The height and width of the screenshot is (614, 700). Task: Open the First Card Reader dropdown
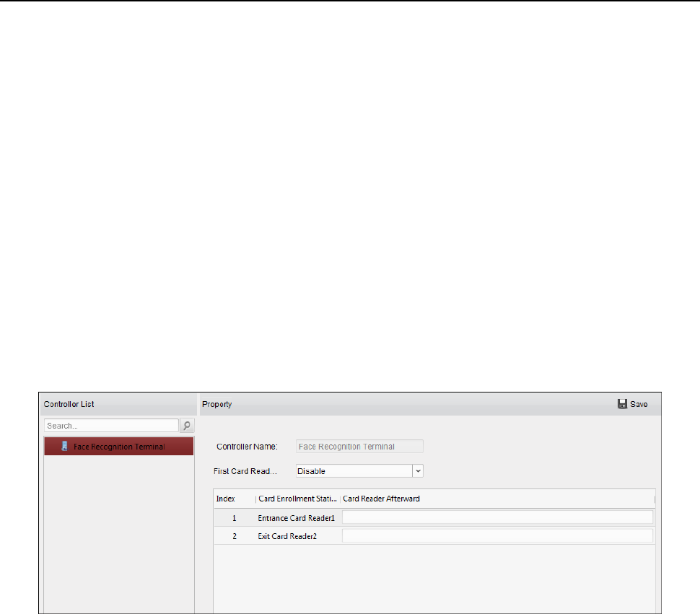pos(359,470)
